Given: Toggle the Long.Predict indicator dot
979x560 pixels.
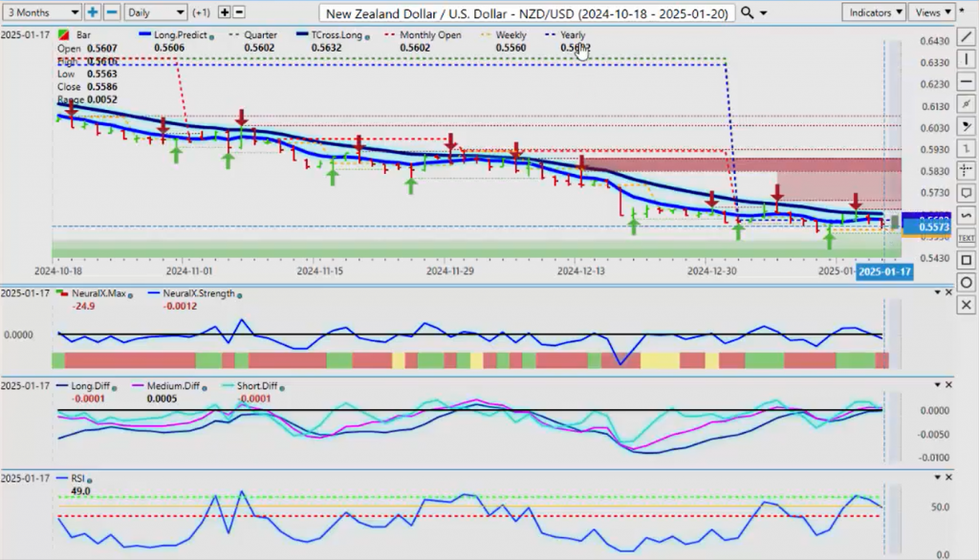Looking at the screenshot, I should [x=210, y=36].
